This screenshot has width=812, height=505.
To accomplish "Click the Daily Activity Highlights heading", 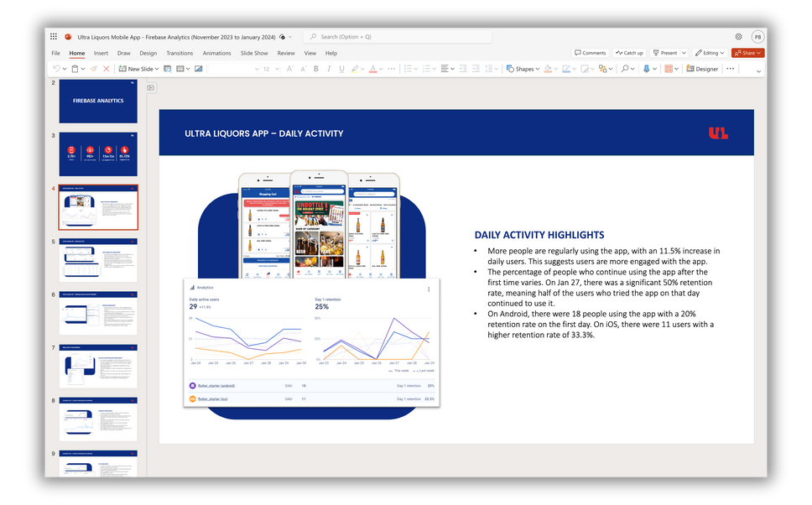I will 539,235.
